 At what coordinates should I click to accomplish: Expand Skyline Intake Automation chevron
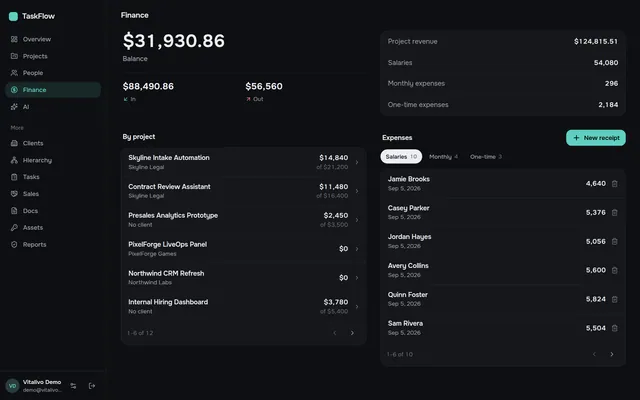coord(357,162)
